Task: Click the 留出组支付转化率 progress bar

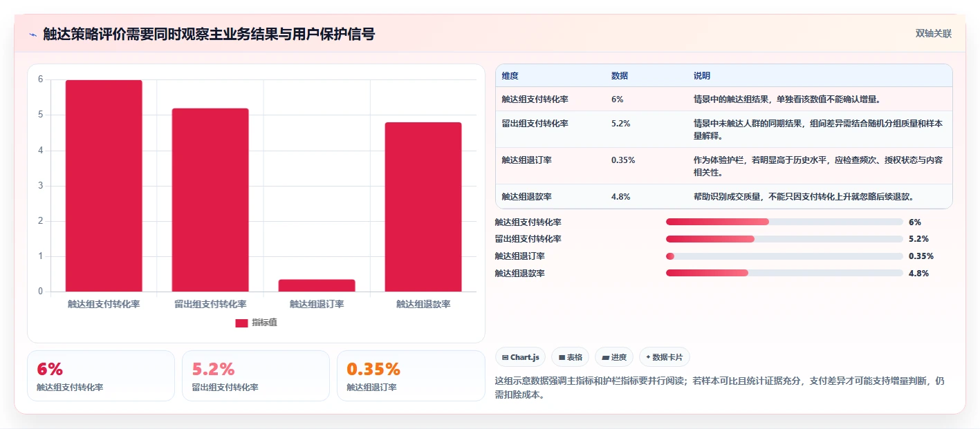Action: point(784,239)
